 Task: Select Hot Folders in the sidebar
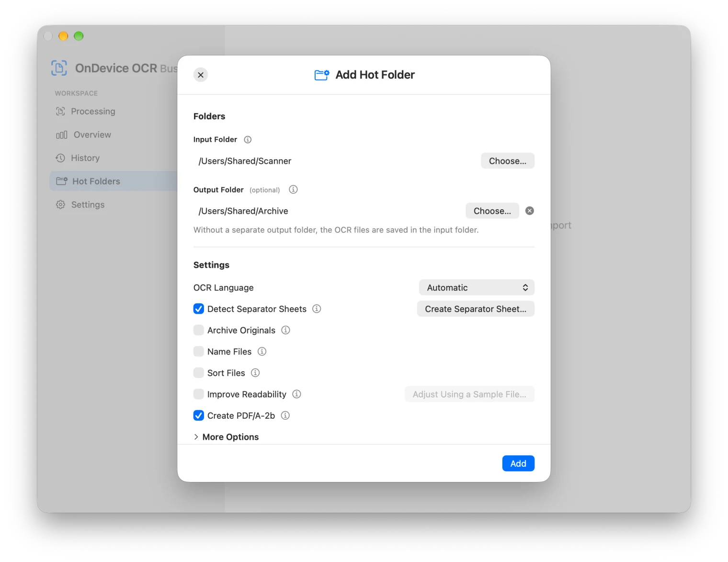click(113, 181)
